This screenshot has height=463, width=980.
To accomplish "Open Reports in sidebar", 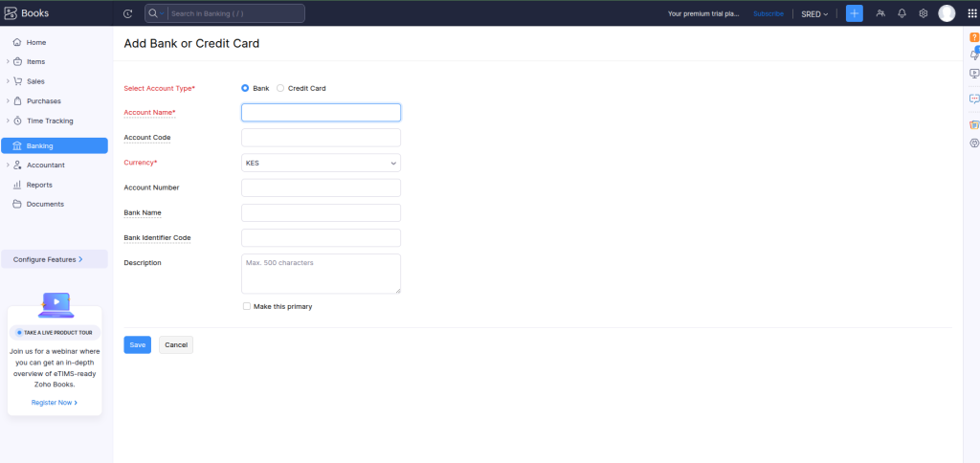I will click(39, 185).
